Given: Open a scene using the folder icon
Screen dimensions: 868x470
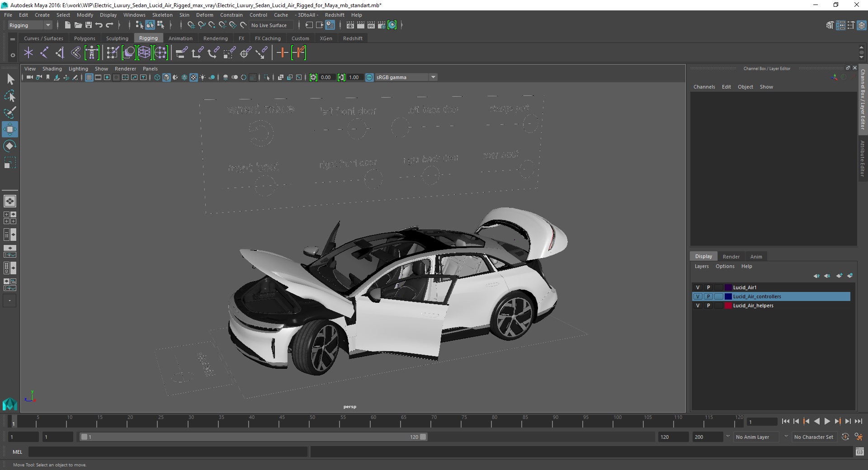Looking at the screenshot, I should click(78, 25).
